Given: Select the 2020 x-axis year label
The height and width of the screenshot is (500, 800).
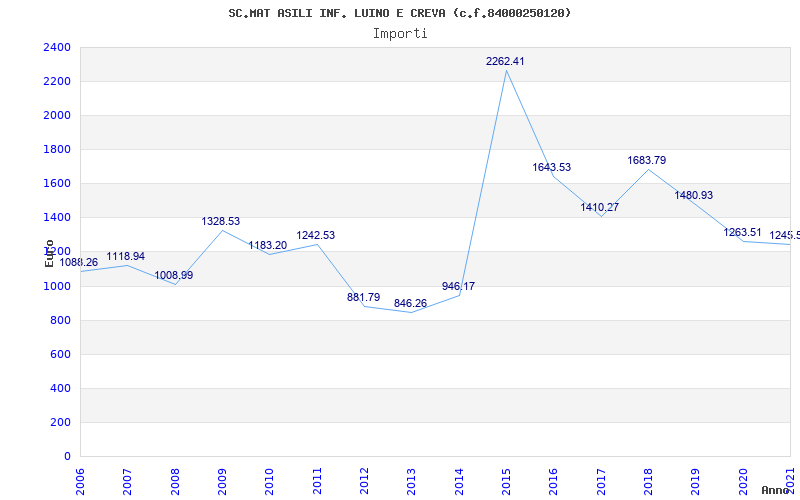Looking at the screenshot, I should click(x=743, y=481).
